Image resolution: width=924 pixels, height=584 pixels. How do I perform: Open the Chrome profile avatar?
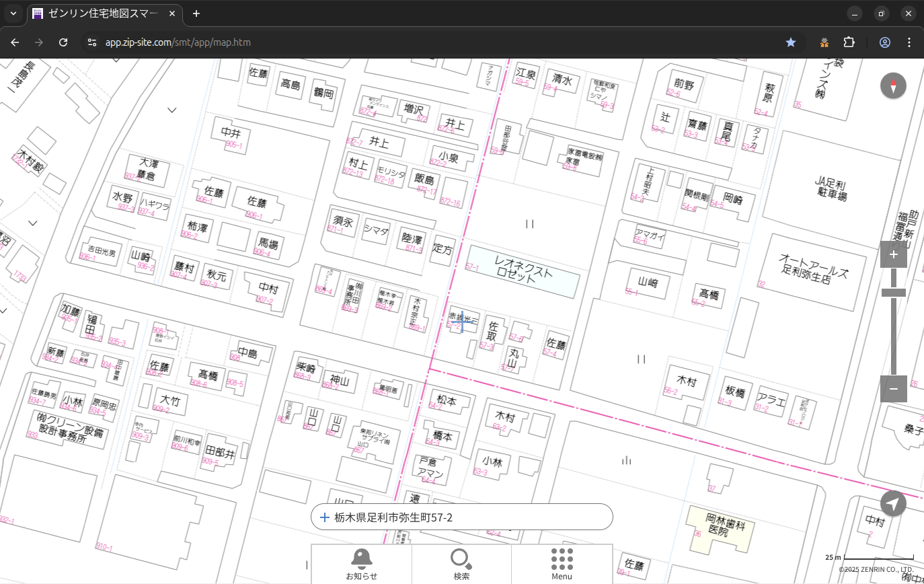884,42
